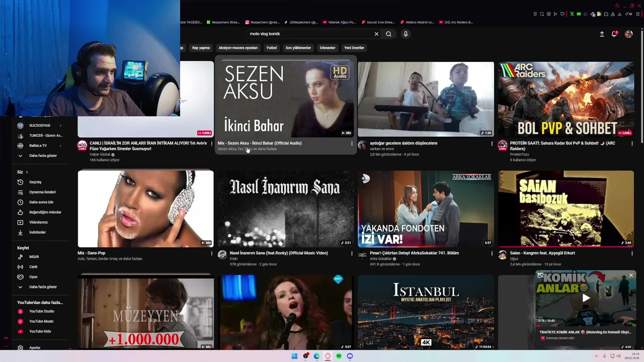
Task: Play the miniplayer video
Action: 586,298
